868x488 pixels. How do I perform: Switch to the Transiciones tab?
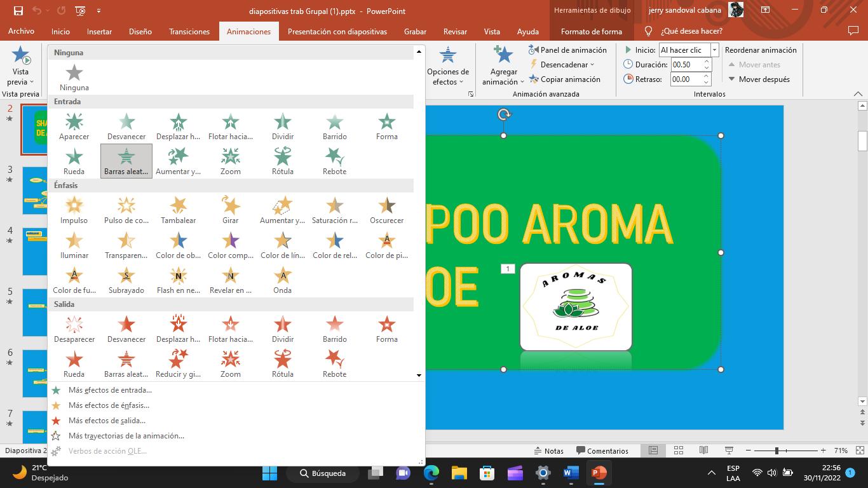(189, 31)
